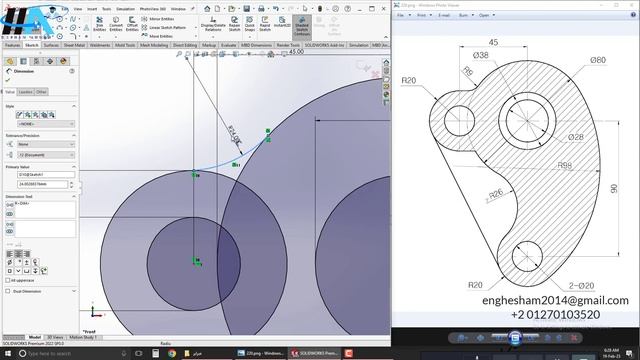This screenshot has height=360, width=640.
Task: Click the Rebuild traffic light icon
Action: [x=320, y=9]
